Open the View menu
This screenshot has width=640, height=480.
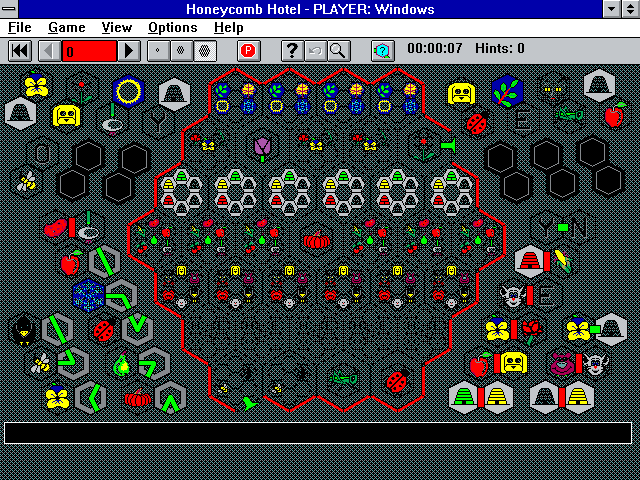[x=117, y=27]
